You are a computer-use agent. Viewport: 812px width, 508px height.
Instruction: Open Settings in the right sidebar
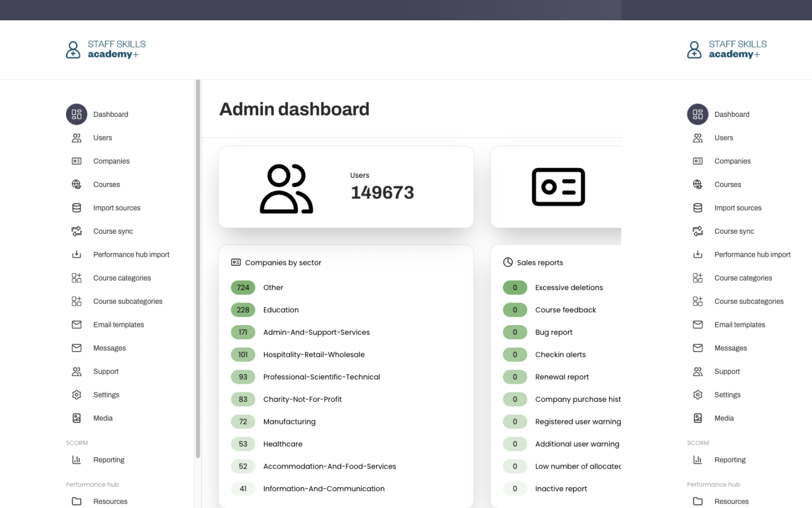click(x=727, y=395)
